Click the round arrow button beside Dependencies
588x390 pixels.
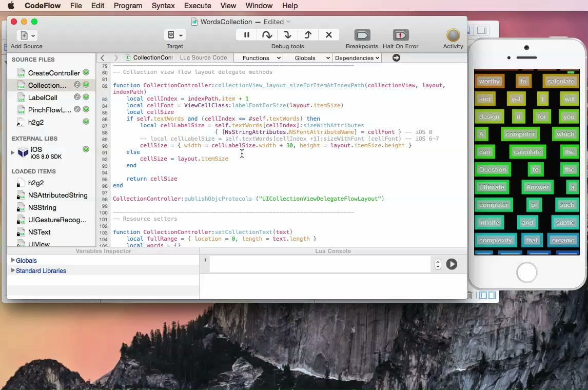click(397, 58)
